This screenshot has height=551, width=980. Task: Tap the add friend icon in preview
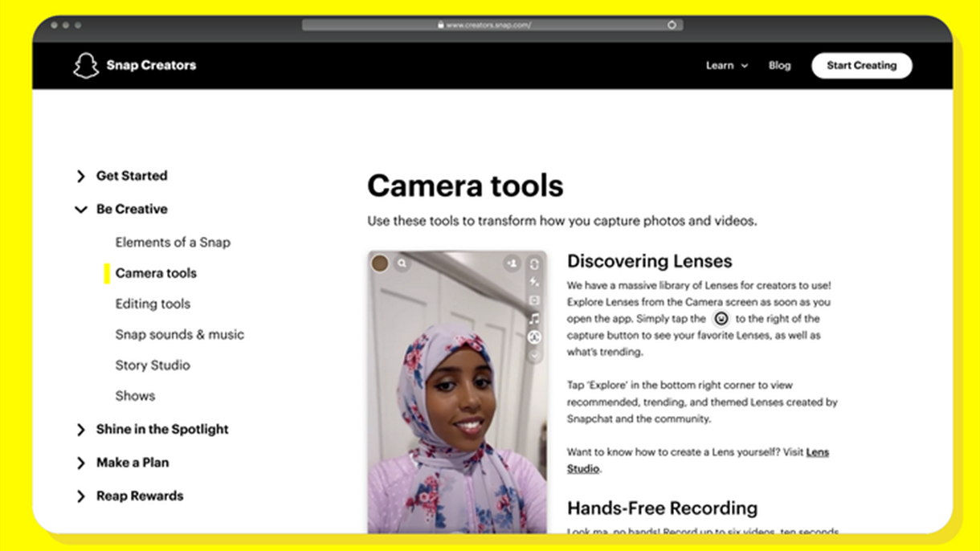click(512, 263)
